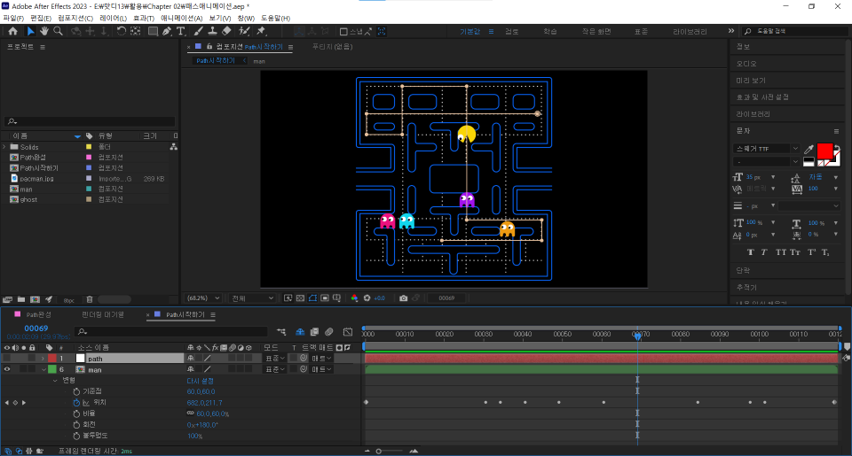852x456 pixels.
Task: Click the red fill color swatch
Action: [824, 150]
